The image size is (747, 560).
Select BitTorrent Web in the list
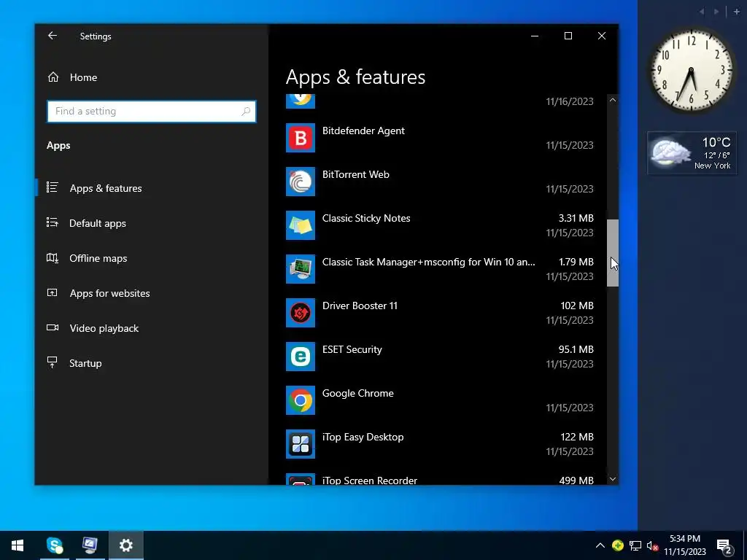pyautogui.click(x=440, y=182)
